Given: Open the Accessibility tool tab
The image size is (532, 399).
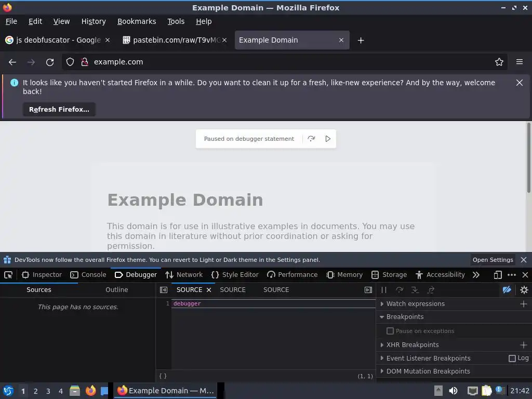Looking at the screenshot, I should pos(440,275).
